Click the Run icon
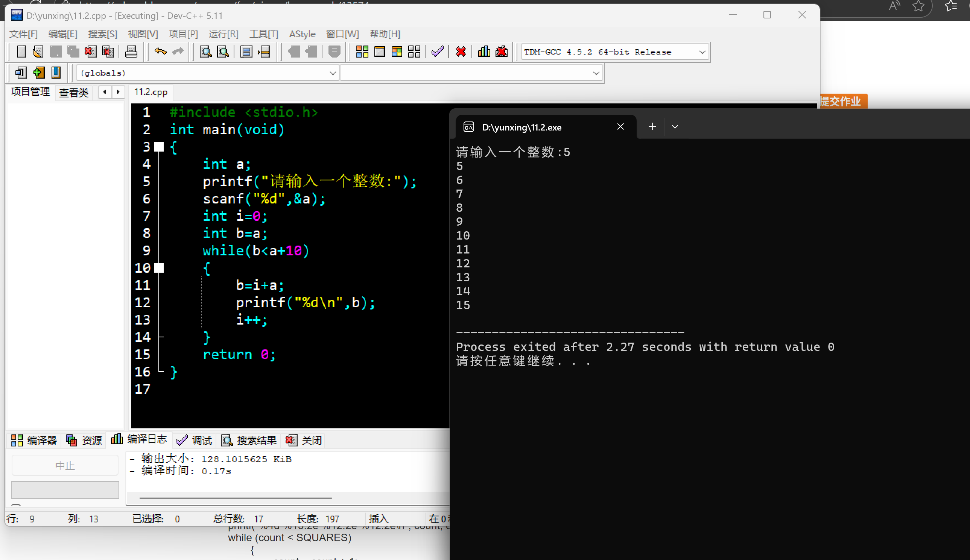This screenshot has height=560, width=970. click(x=379, y=52)
